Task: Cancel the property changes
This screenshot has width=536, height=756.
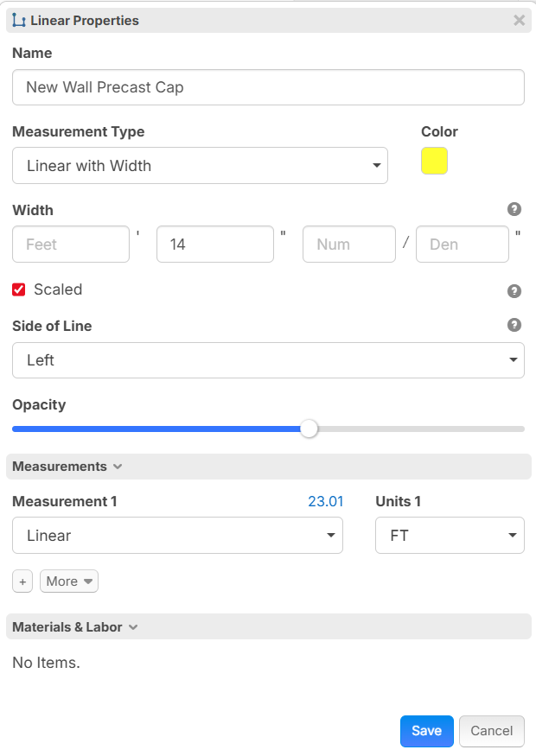Action: (x=491, y=731)
